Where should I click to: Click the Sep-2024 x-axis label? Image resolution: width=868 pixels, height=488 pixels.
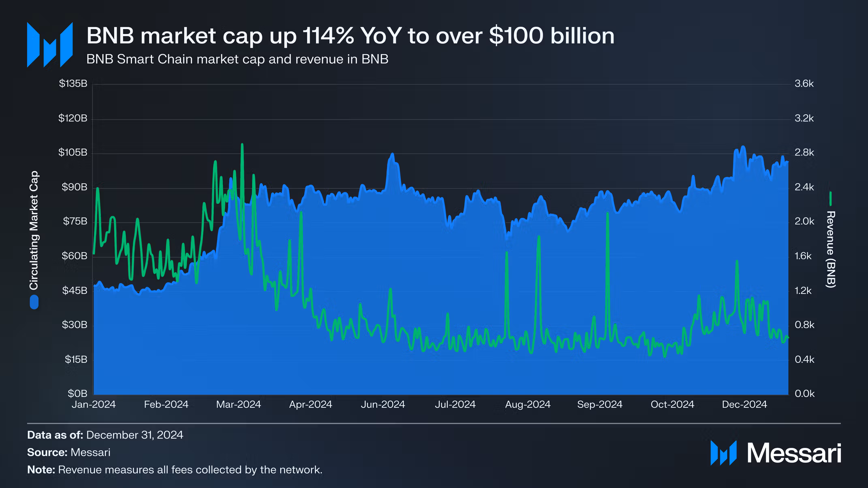point(600,405)
